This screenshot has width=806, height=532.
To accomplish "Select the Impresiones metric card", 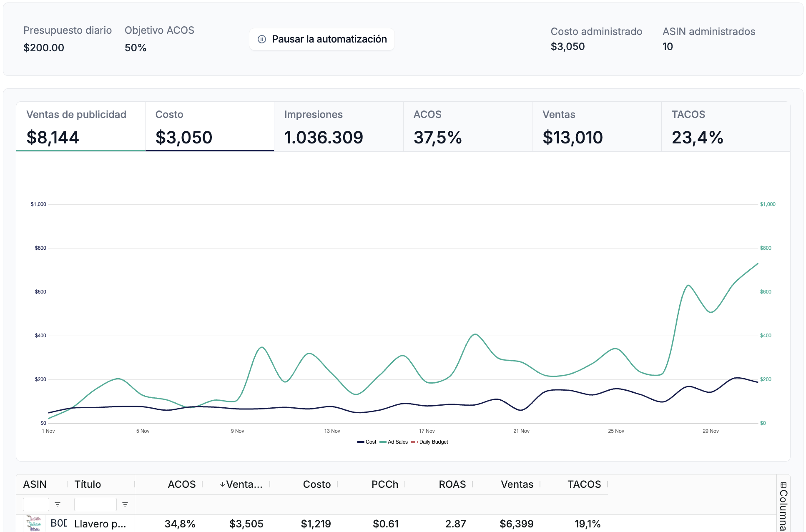I will click(x=339, y=127).
